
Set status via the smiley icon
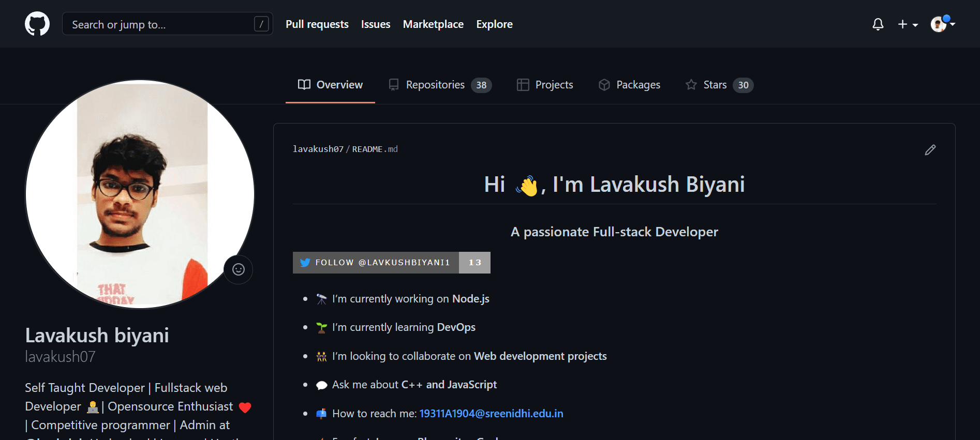pos(238,269)
